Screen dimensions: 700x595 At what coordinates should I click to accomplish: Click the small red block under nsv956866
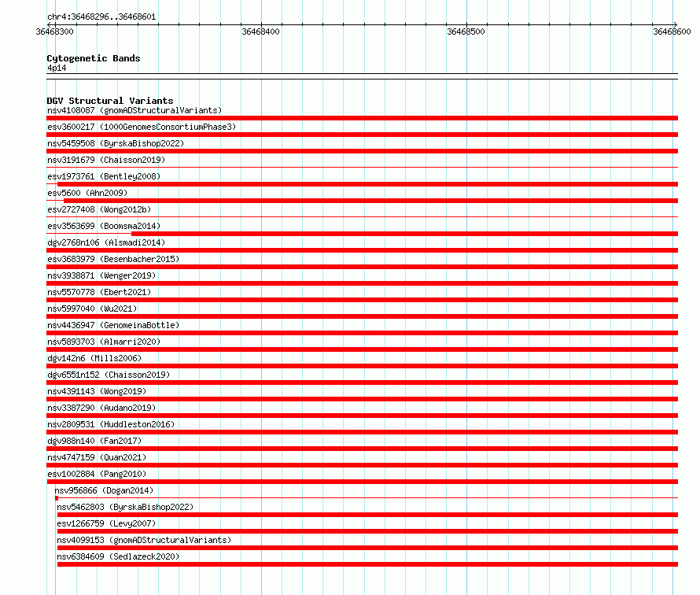(x=57, y=498)
